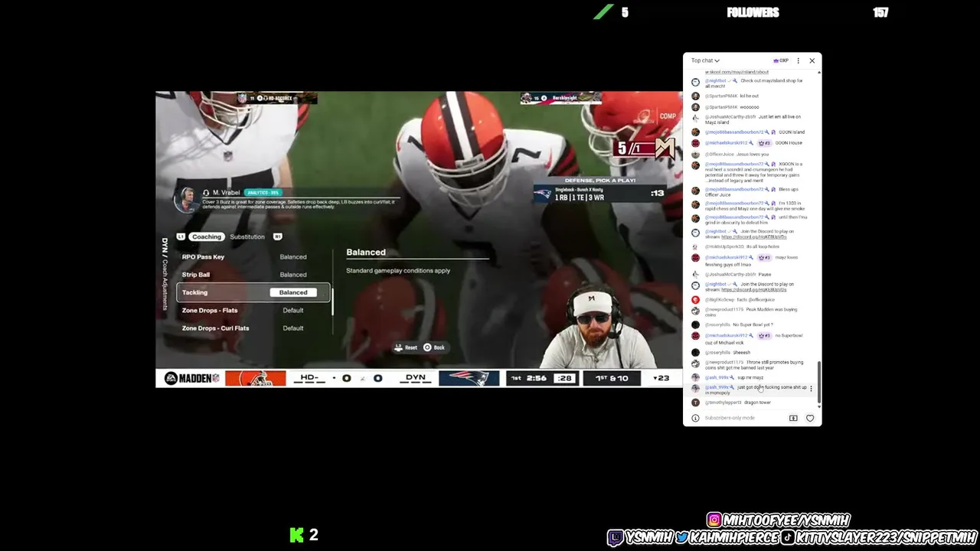This screenshot has width=980, height=551.
Task: Click the Analytics percentage badge
Action: click(263, 192)
